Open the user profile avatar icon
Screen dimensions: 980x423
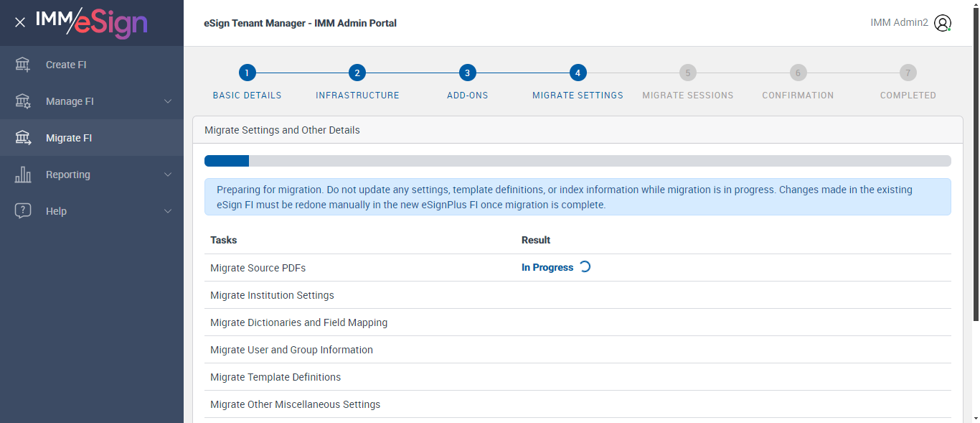pyautogui.click(x=943, y=23)
